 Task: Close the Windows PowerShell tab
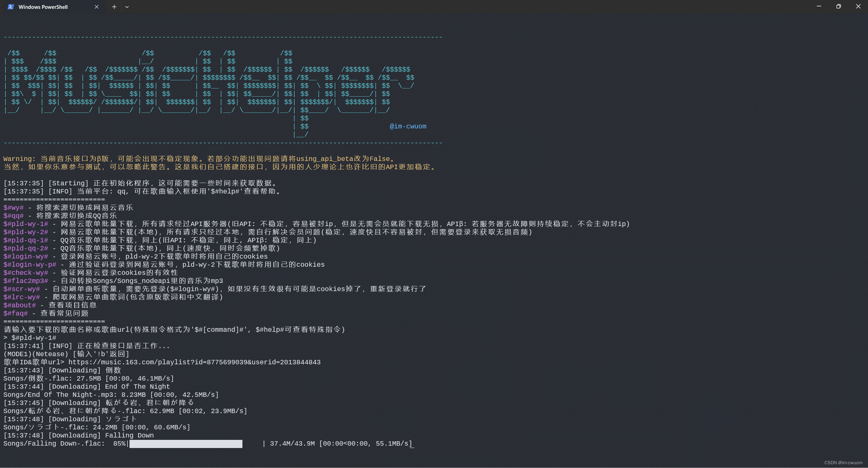97,7
